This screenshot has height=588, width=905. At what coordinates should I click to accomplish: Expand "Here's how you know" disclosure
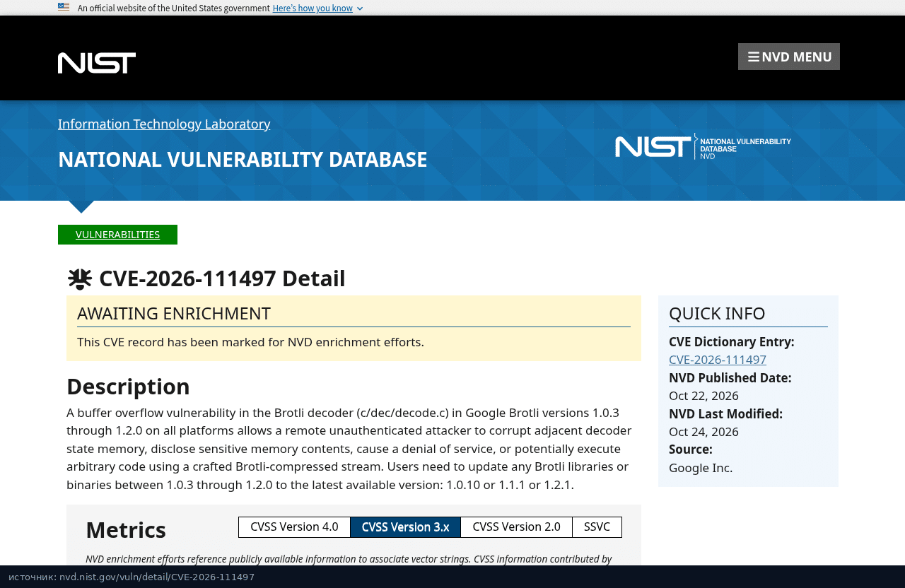317,8
